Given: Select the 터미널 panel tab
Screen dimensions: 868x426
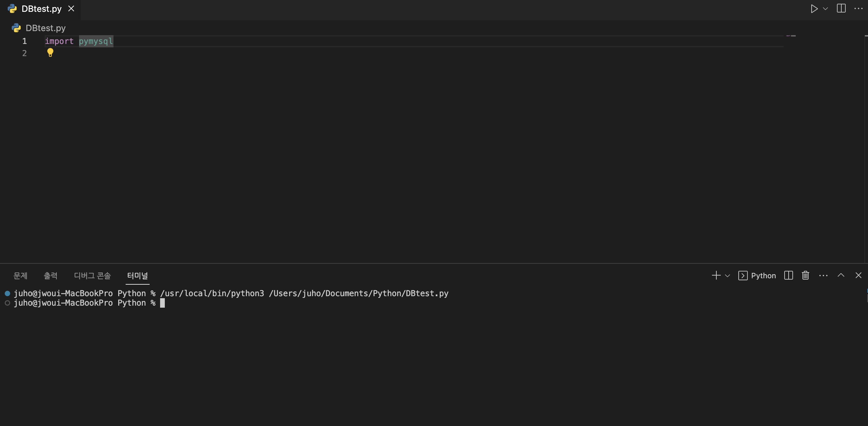Looking at the screenshot, I should click(137, 276).
